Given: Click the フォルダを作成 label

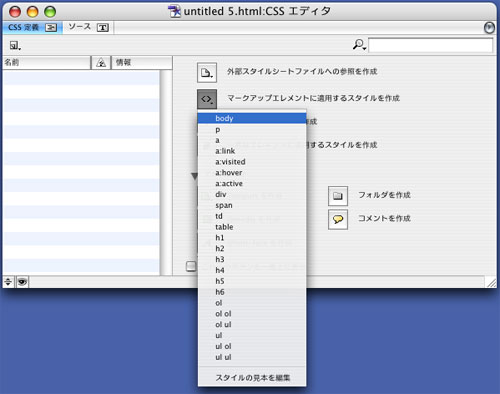Looking at the screenshot, I should [384, 195].
